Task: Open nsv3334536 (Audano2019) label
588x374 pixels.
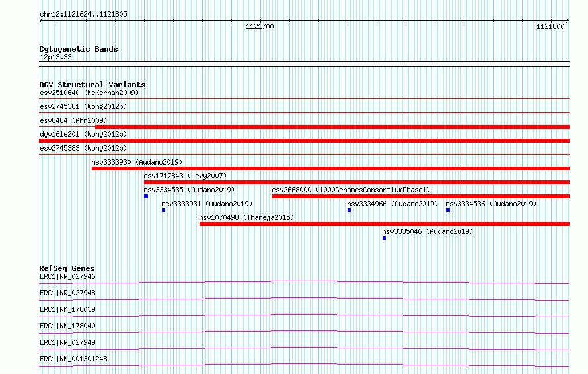Action: coord(492,204)
